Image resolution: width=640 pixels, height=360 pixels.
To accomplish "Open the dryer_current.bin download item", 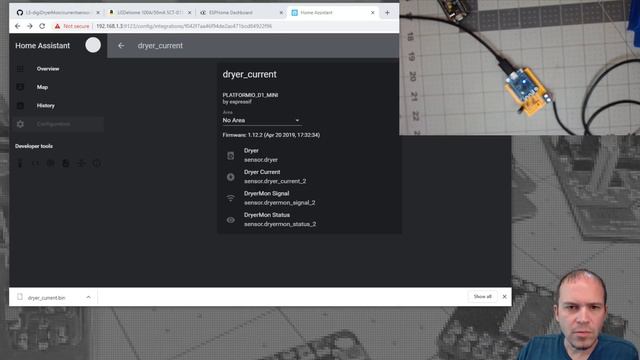I will coord(53,297).
